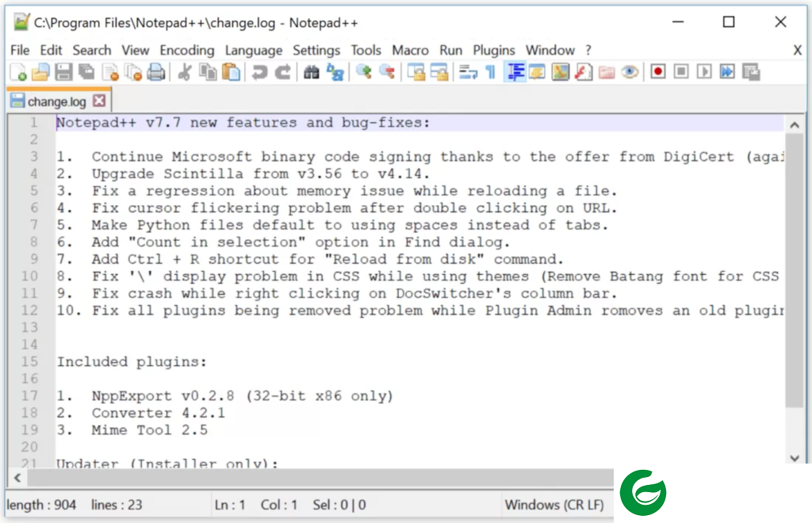
Task: Click the horizontal scrollbar left arrow
Action: [x=17, y=478]
